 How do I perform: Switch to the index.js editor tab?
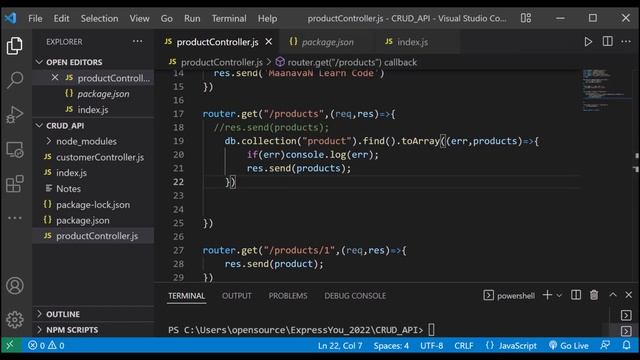pos(412,42)
